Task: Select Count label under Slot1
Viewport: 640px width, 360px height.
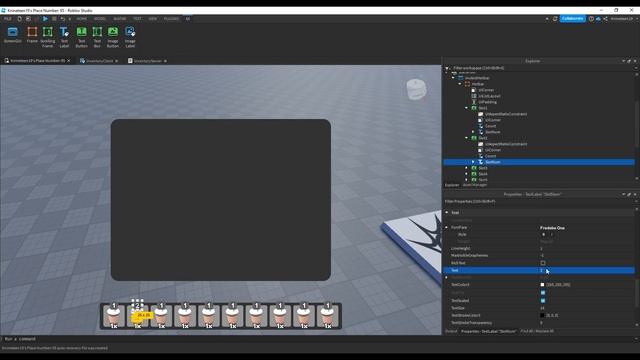Action: (490, 126)
